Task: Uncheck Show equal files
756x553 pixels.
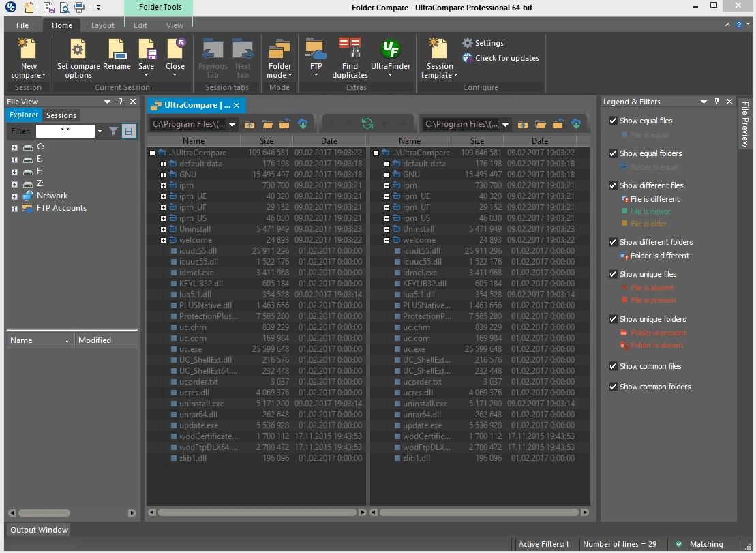Action: tap(614, 121)
